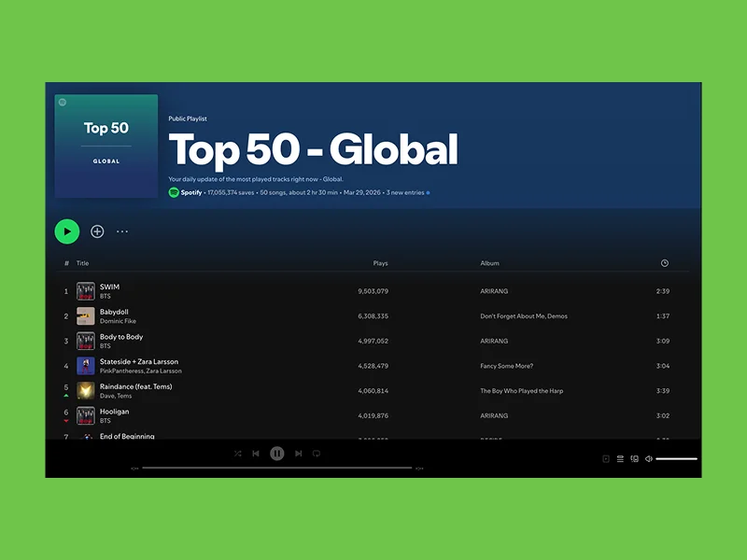The width and height of the screenshot is (747, 560).
Task: Open the Connect to a device icon
Action: coord(635,458)
